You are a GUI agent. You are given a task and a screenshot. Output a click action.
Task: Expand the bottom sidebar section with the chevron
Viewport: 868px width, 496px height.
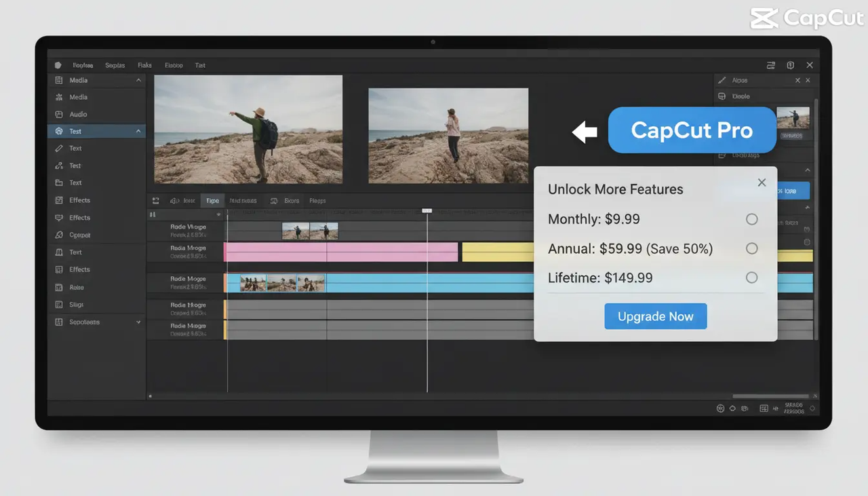coord(138,322)
